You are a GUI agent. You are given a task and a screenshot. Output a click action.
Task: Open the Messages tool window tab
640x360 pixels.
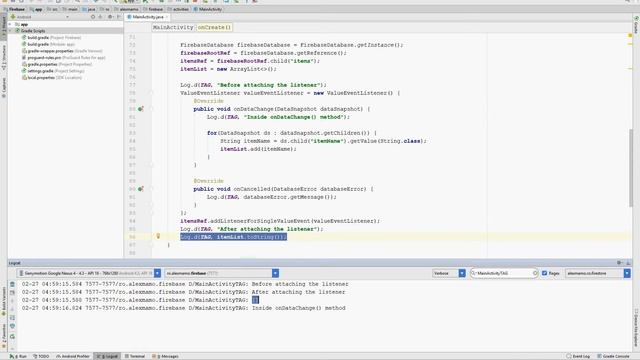pyautogui.click(x=165, y=356)
